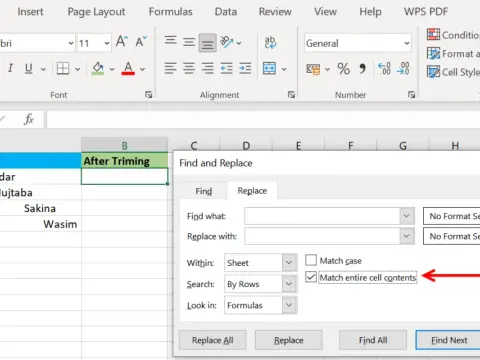Open Font dialog launcher
Screen dimensions: 480x360
pos(148,95)
